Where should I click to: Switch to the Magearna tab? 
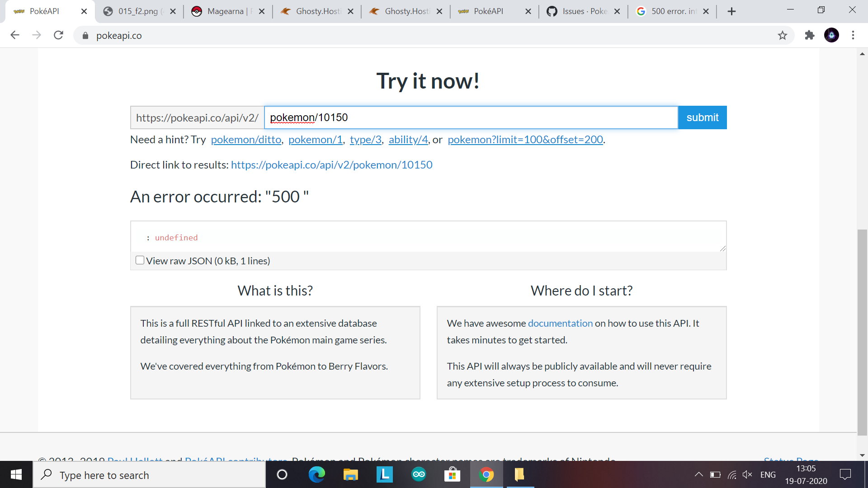227,11
